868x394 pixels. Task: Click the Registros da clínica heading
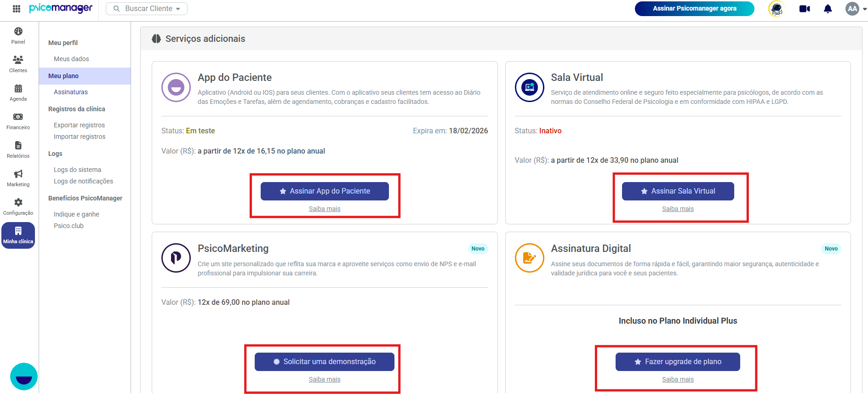[77, 109]
